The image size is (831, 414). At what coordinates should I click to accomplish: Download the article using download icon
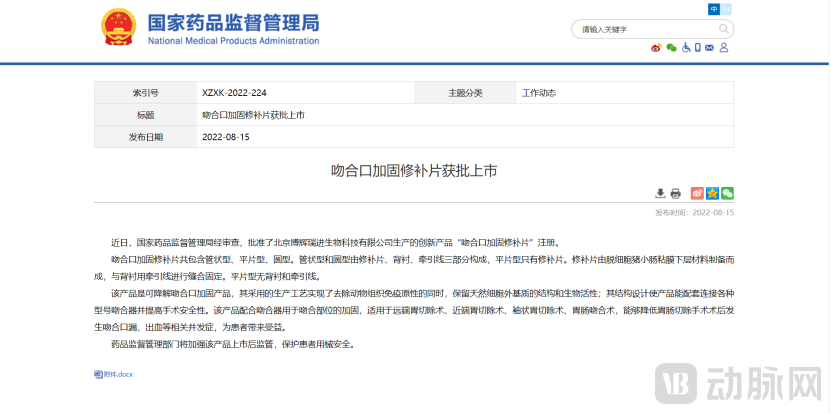pos(660,193)
